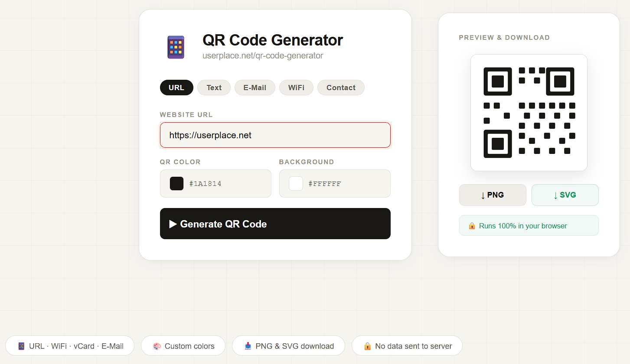
Task: Open the QR color picker swatch
Action: (x=176, y=183)
